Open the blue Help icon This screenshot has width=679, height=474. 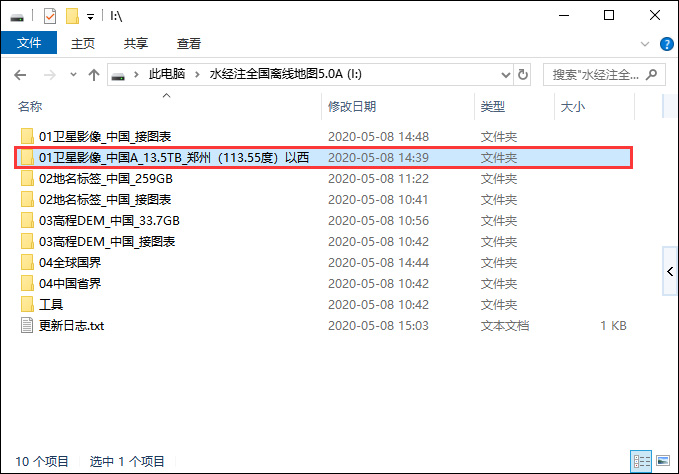(x=666, y=44)
